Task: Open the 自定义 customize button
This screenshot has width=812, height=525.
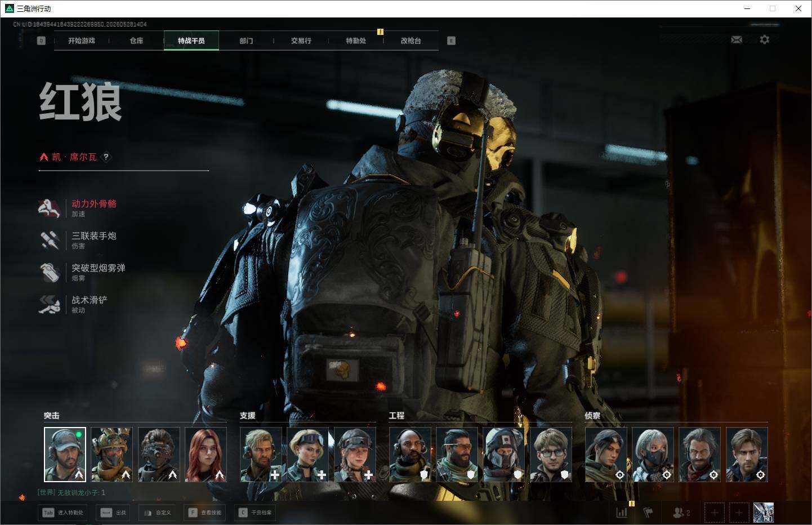Action: click(x=157, y=513)
